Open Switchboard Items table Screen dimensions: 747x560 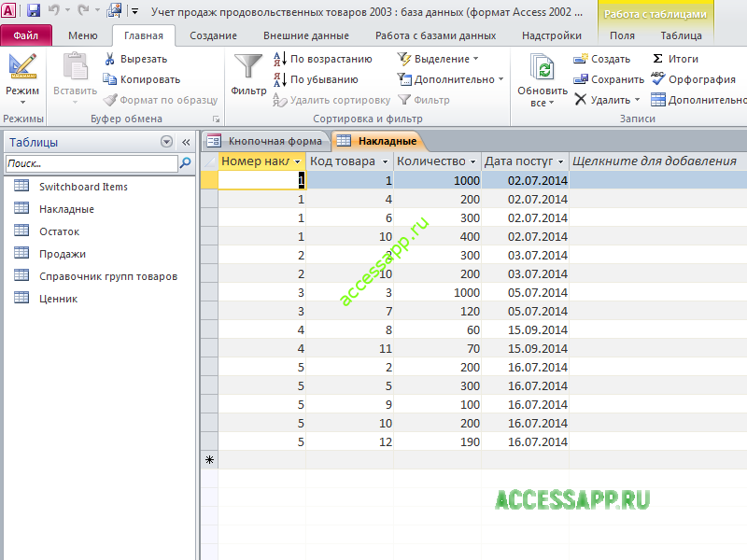click(83, 187)
